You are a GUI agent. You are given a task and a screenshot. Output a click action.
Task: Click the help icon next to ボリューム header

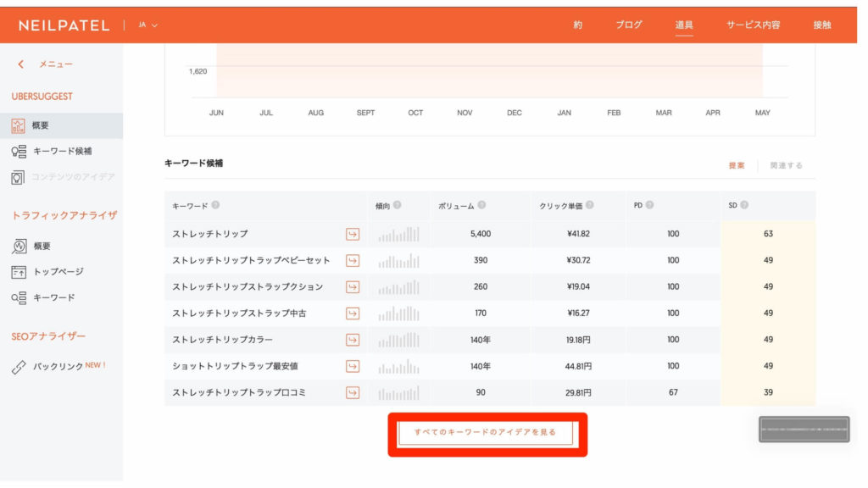481,205
